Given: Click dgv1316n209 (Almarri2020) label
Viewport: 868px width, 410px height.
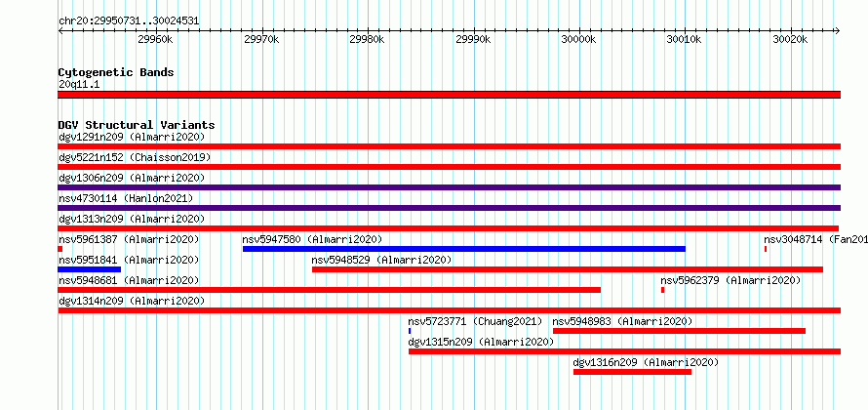Looking at the screenshot, I should click(646, 362).
